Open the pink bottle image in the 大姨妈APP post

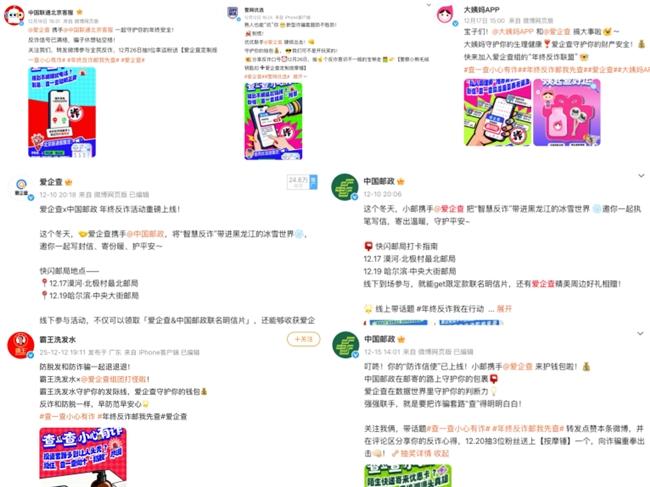tap(567, 112)
